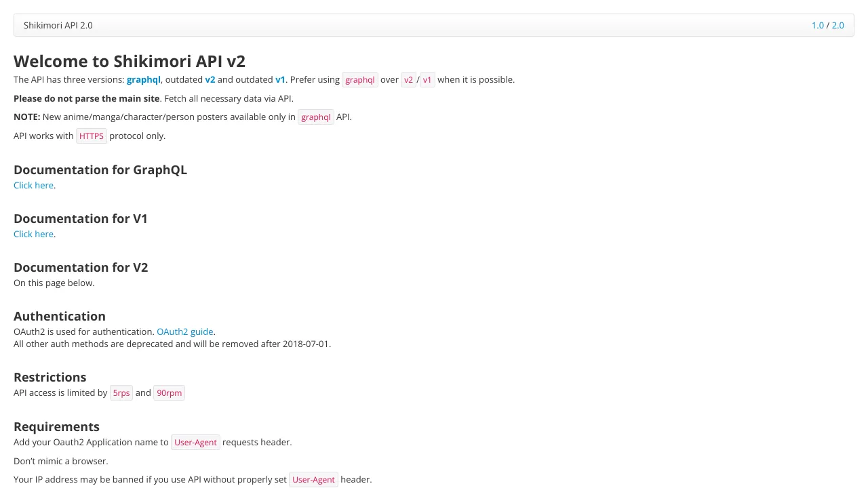The width and height of the screenshot is (868, 488).
Task: Open the 2.0 API version link
Action: pyautogui.click(x=837, y=25)
